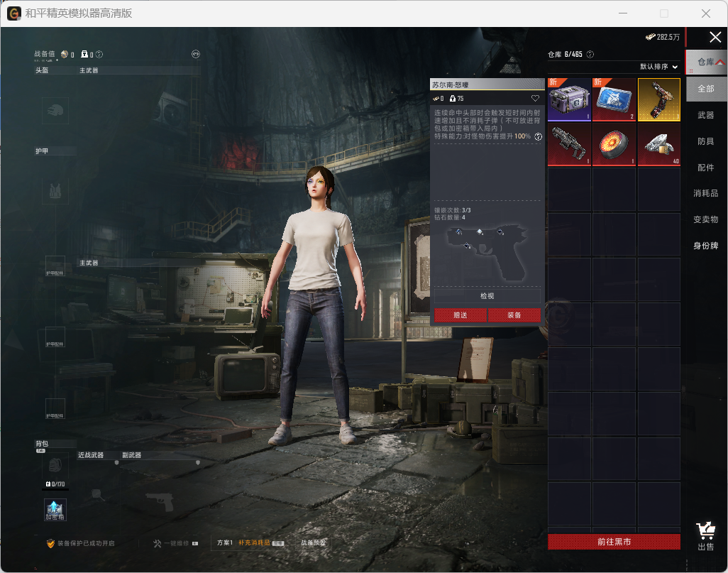The width and height of the screenshot is (728, 573).
Task: Click the first 护甲配件 armor attachment slot
Action: [55, 266]
